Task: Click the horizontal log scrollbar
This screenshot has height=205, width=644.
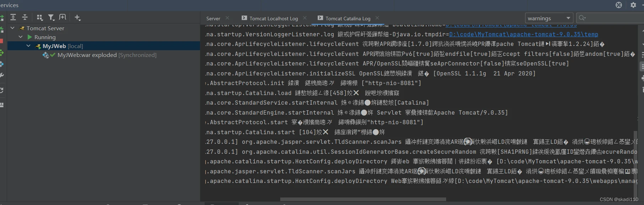Action: [363, 199]
